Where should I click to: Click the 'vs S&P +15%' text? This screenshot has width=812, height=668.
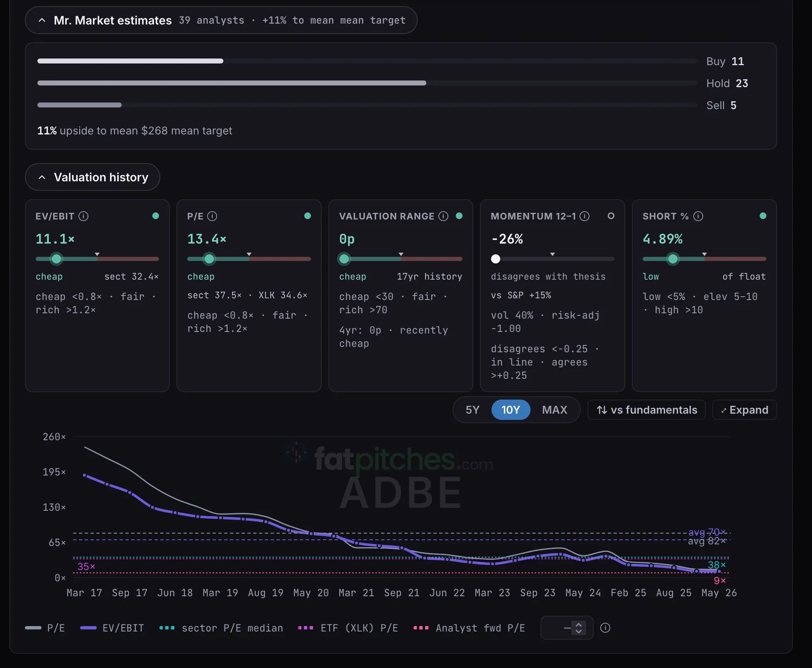click(x=521, y=295)
